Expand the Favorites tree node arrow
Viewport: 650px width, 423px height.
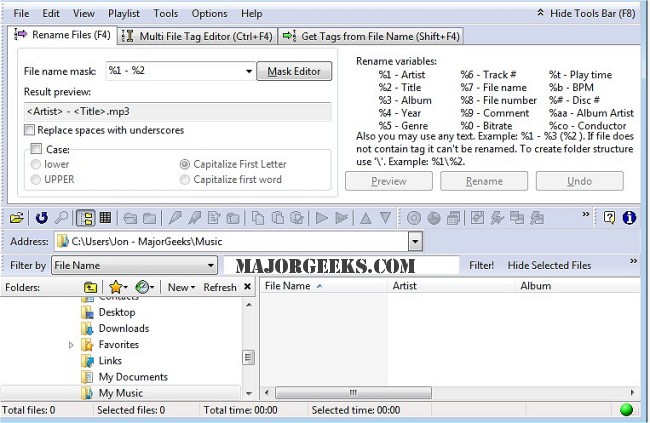click(x=71, y=345)
